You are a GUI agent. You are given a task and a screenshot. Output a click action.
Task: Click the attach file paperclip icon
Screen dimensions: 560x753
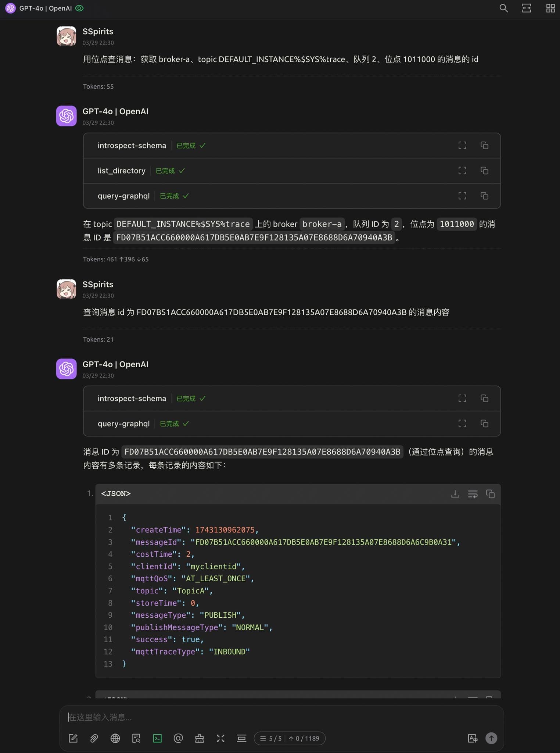(94, 738)
